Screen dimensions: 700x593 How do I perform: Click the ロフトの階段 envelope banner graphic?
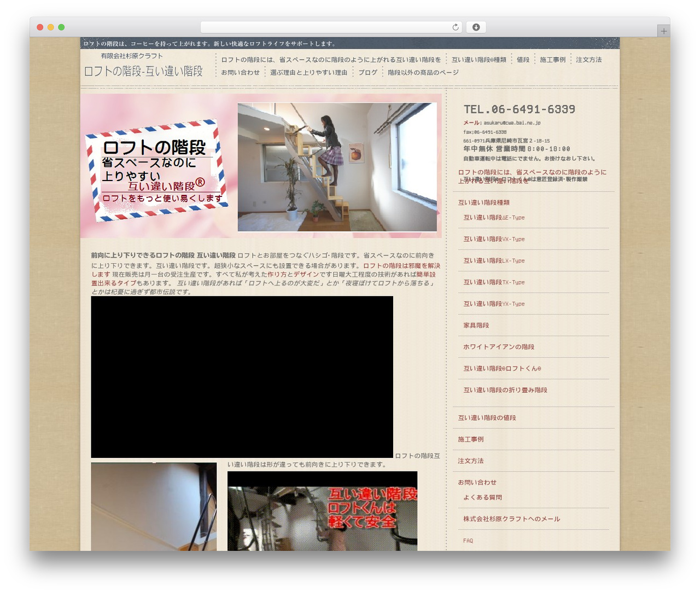(156, 171)
